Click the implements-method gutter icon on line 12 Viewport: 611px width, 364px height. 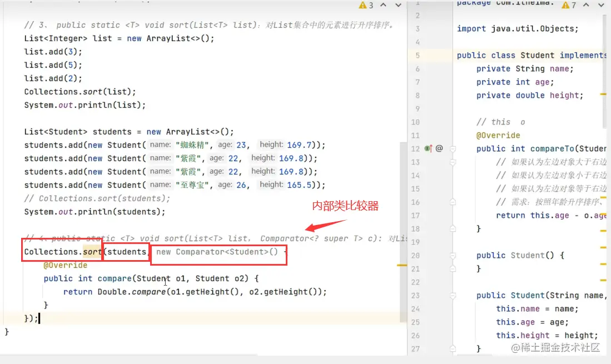[x=428, y=148]
